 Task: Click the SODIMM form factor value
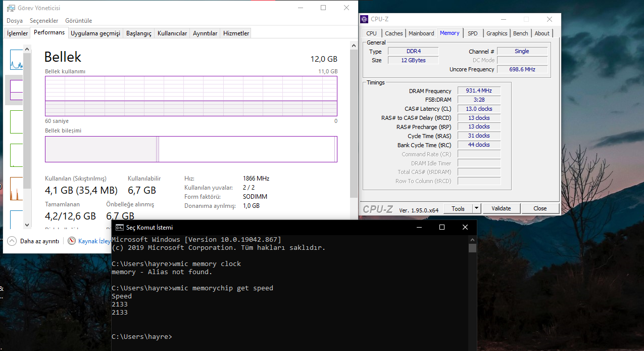(255, 197)
